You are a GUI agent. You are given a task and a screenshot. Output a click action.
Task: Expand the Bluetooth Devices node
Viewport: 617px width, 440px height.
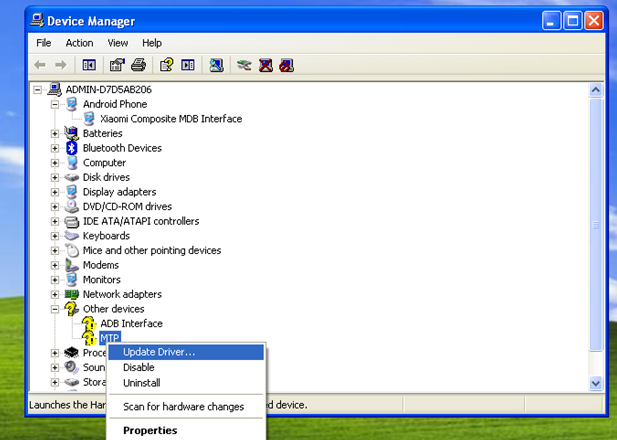(x=55, y=148)
